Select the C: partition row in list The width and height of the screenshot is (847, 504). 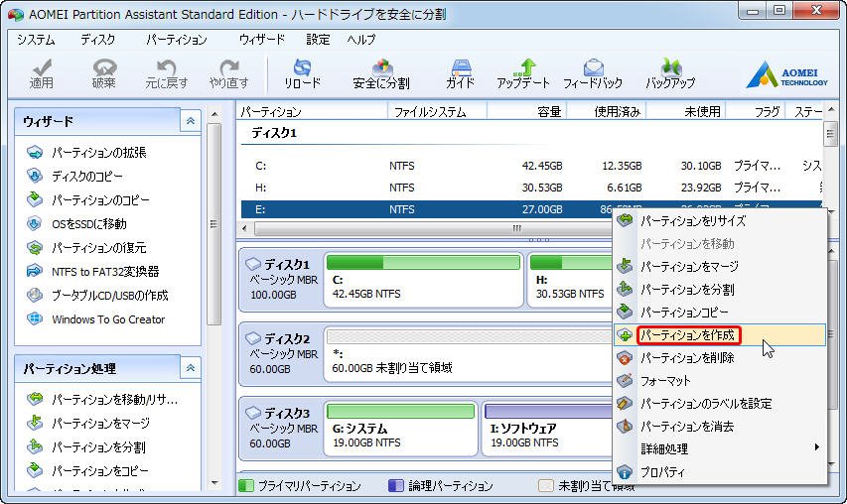point(531,166)
